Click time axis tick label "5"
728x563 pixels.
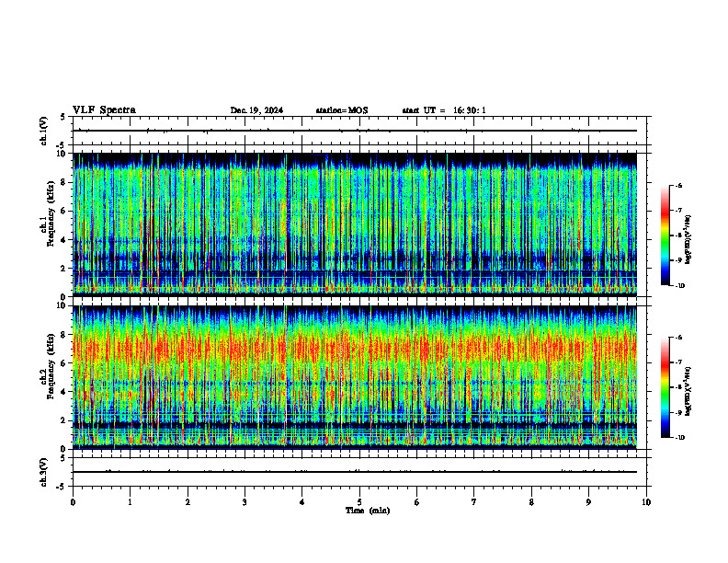tap(359, 502)
